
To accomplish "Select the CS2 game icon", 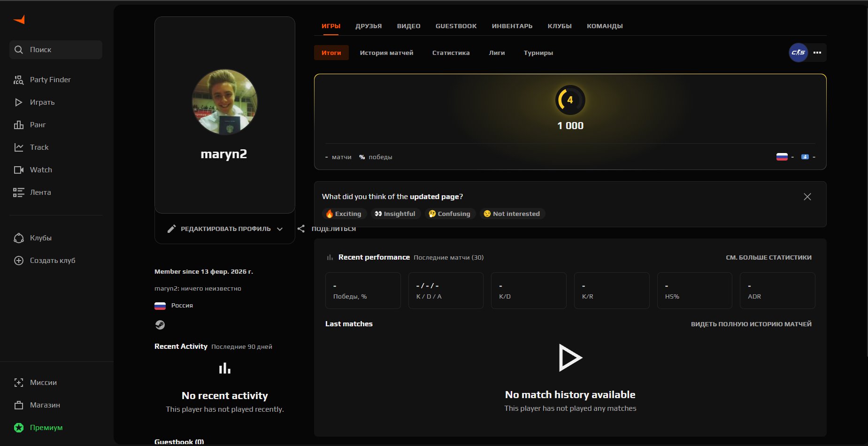I will pos(798,53).
